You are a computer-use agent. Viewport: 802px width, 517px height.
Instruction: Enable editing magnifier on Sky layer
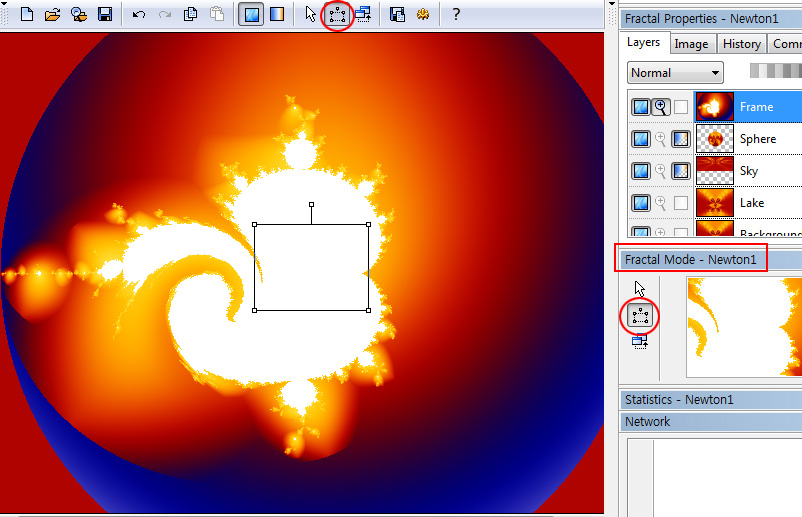[660, 171]
